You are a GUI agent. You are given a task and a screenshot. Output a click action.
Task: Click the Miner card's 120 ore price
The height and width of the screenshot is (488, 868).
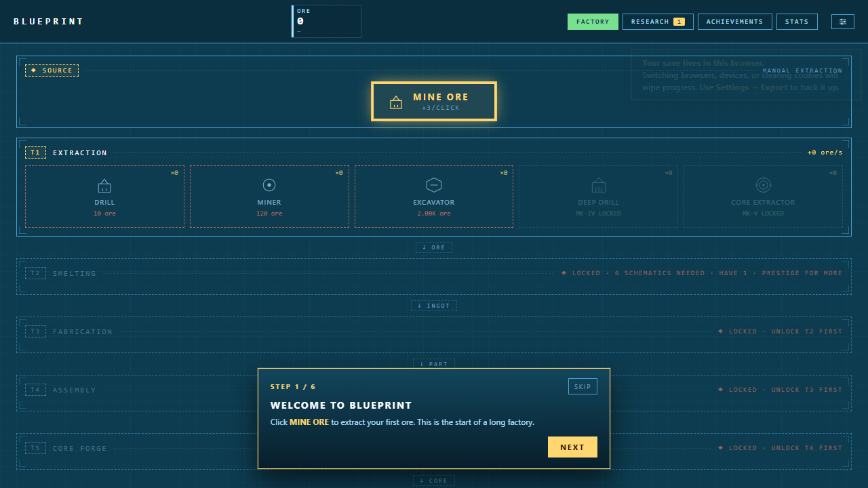pyautogui.click(x=269, y=213)
